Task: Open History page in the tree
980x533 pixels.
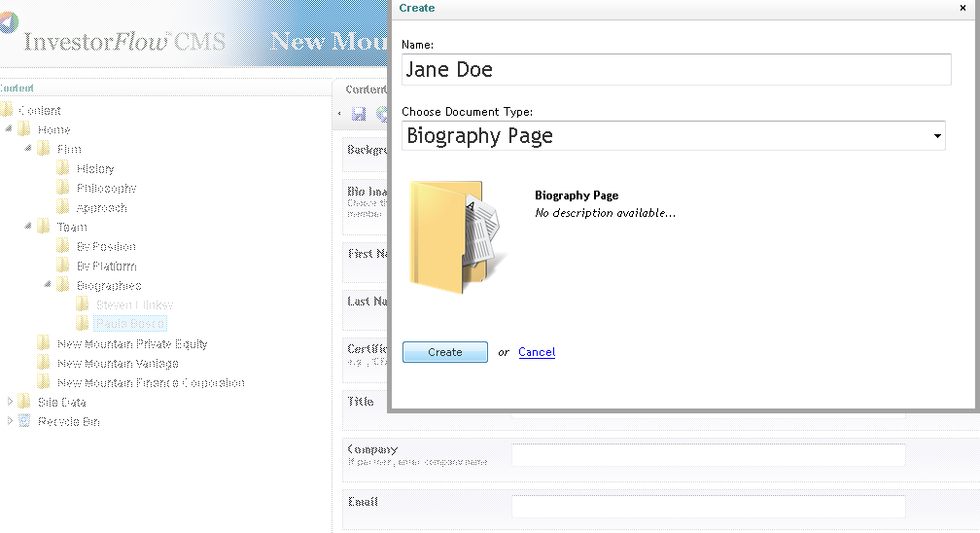Action: coord(95,169)
